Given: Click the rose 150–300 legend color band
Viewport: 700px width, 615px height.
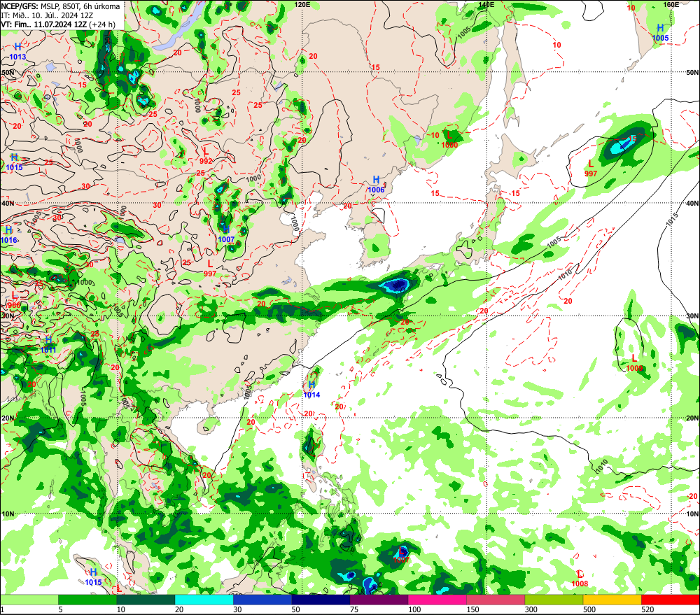Looking at the screenshot, I should [x=496, y=600].
